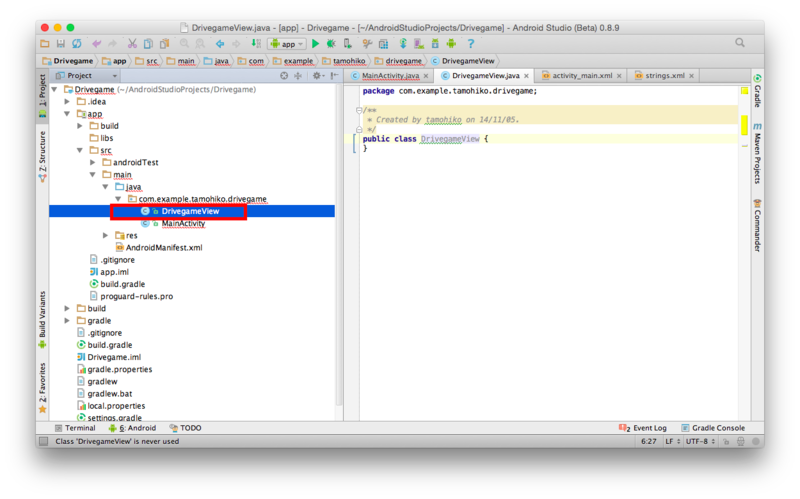Close the DrivegameView.java tab
Screen dimensions: 800x499
point(526,76)
